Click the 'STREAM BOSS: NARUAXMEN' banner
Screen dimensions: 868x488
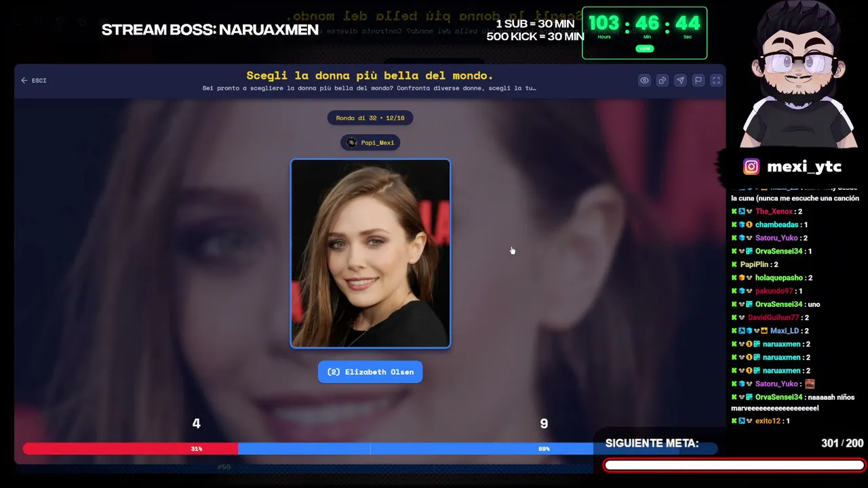210,30
